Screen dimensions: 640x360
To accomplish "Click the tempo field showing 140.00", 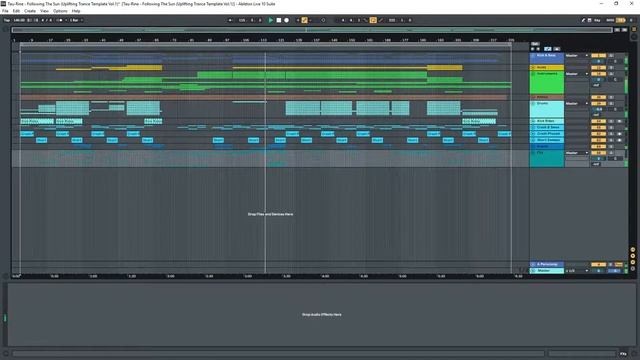I will click(19, 20).
